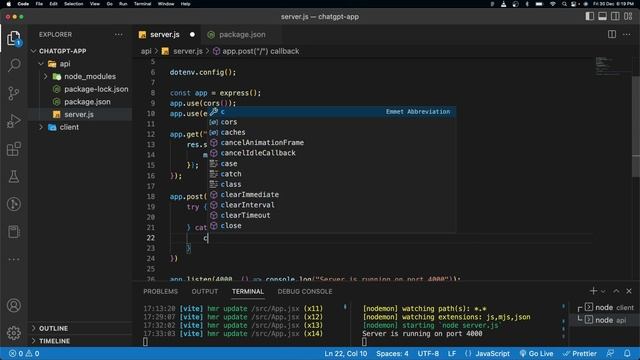The image size is (640, 360).
Task: Choose Emmet Abbreviation 'c' suggestion
Action: (332, 111)
